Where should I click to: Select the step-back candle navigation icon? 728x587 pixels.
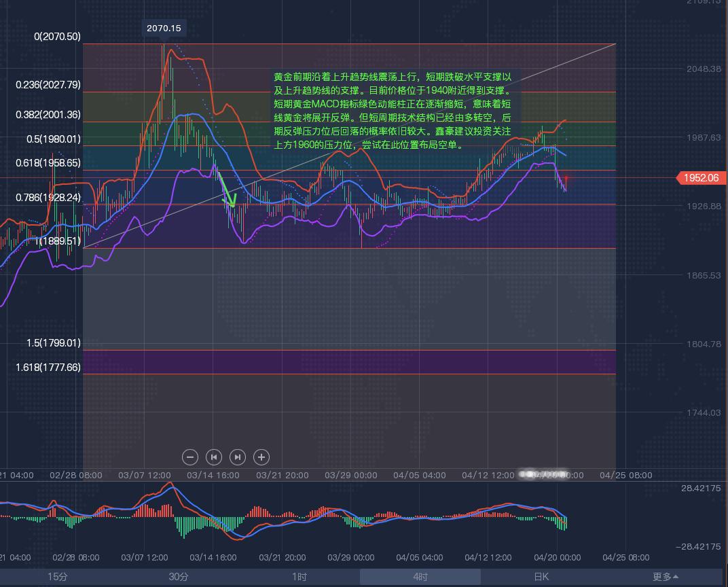[x=213, y=457]
